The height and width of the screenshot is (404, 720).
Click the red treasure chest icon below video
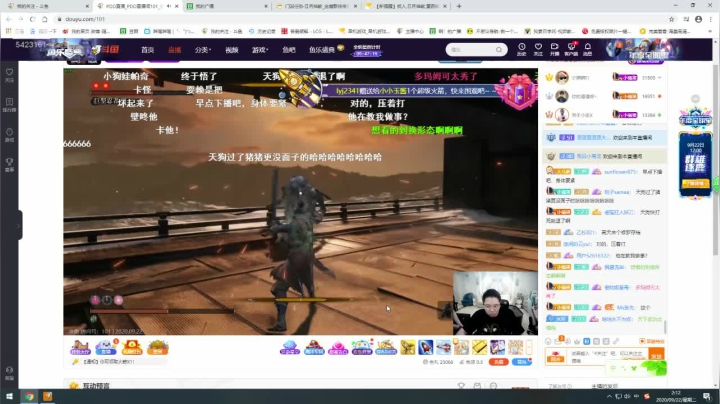pos(132,347)
